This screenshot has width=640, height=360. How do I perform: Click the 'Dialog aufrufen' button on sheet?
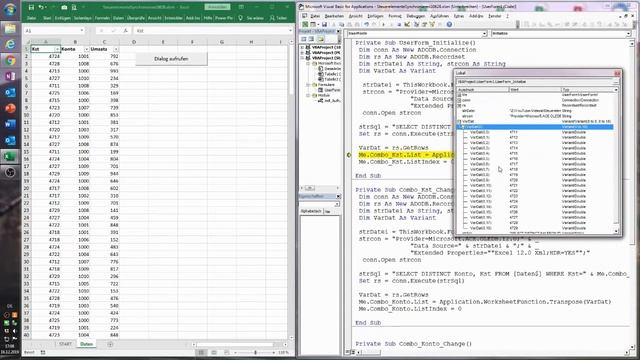171,59
